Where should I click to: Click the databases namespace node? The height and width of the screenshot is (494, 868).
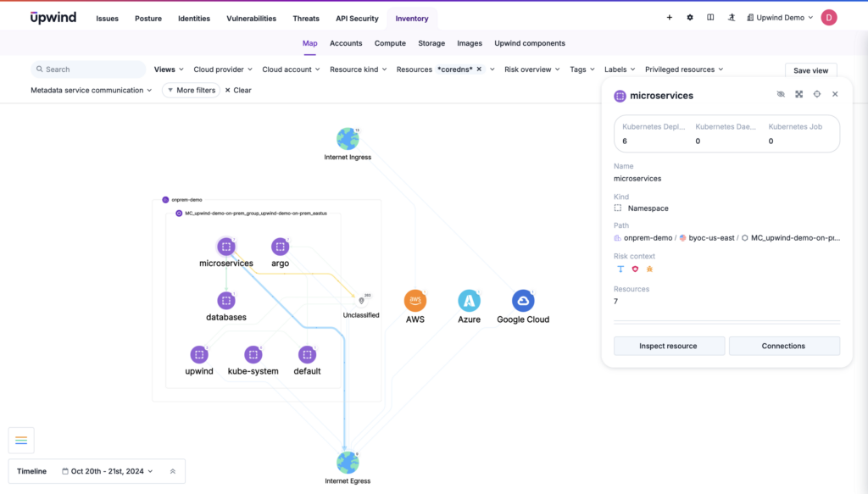click(x=226, y=301)
